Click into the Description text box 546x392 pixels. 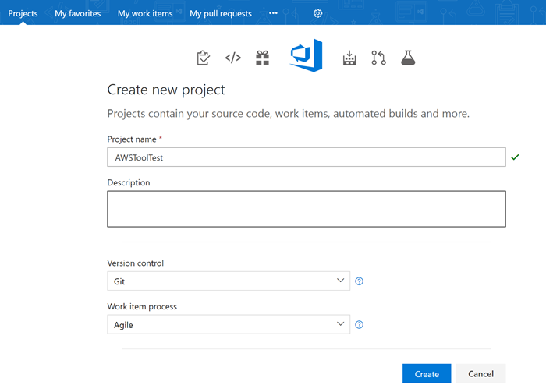click(306, 209)
